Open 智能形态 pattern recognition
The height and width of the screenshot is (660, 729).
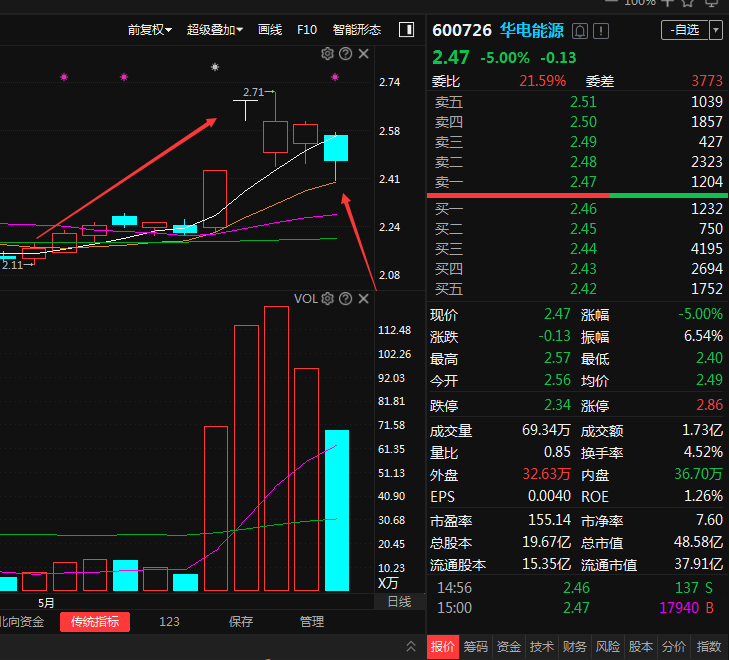point(357,30)
